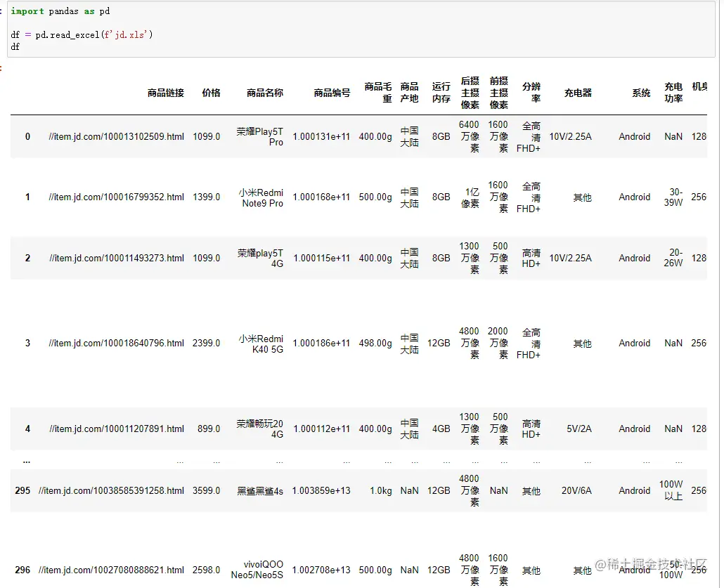The image size is (724, 588).
Task: Click product name 荣耀play5T 4G
Action: tap(260, 259)
